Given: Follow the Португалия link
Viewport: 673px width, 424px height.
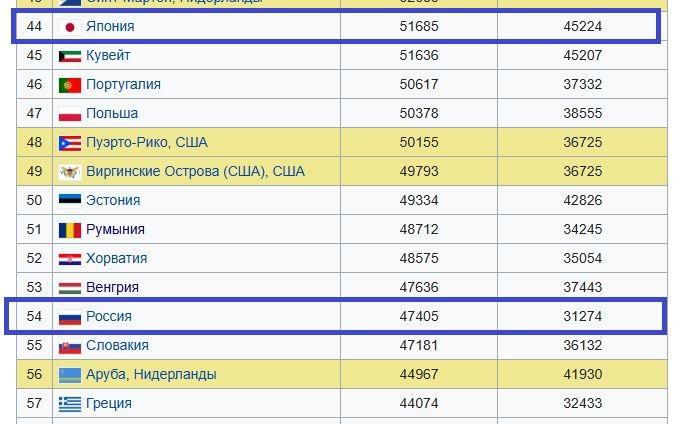Looking at the screenshot, I should point(123,84).
